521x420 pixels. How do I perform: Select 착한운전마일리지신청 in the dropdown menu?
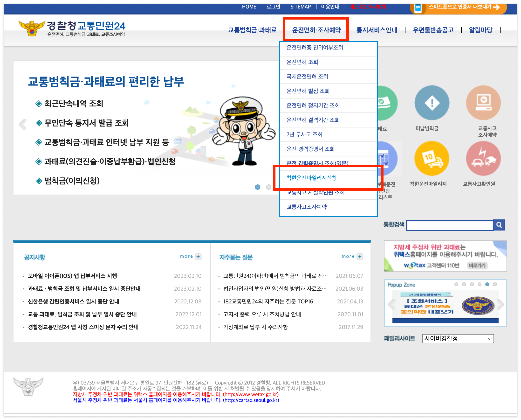click(311, 178)
